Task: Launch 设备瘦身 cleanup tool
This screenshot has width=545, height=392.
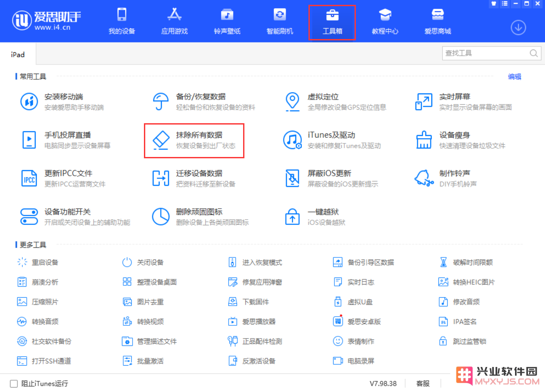Action: tap(460, 140)
